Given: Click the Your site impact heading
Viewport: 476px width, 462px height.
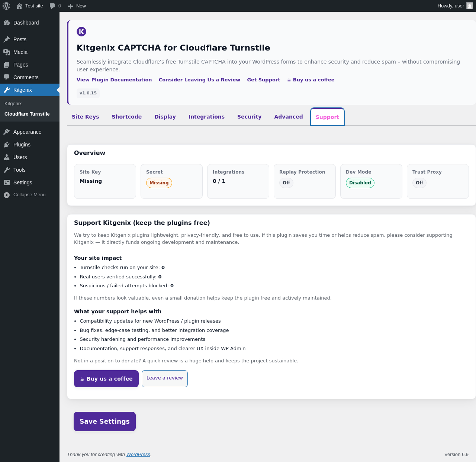Looking at the screenshot, I should [x=98, y=258].
